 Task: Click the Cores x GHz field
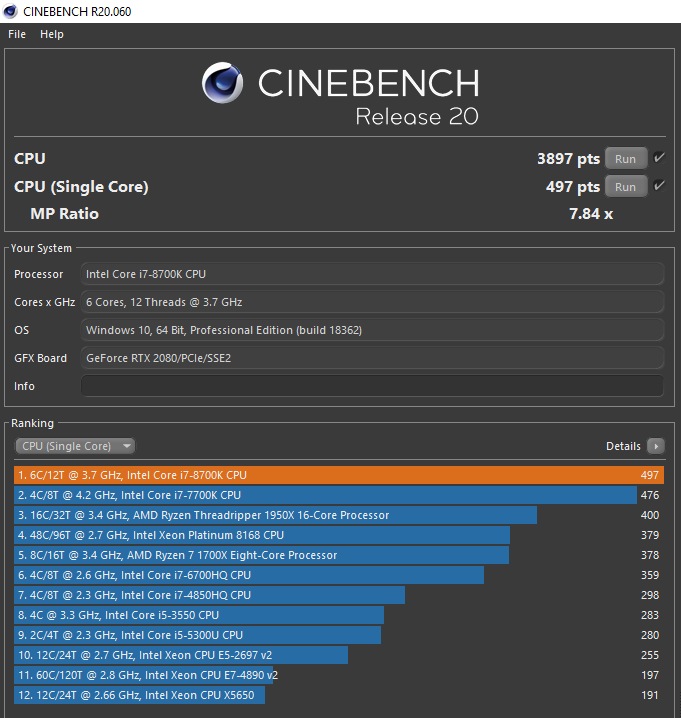(372, 302)
